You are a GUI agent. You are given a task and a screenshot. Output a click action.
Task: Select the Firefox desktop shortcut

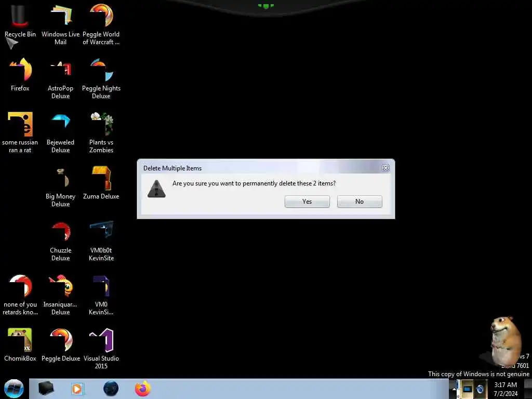20,75
